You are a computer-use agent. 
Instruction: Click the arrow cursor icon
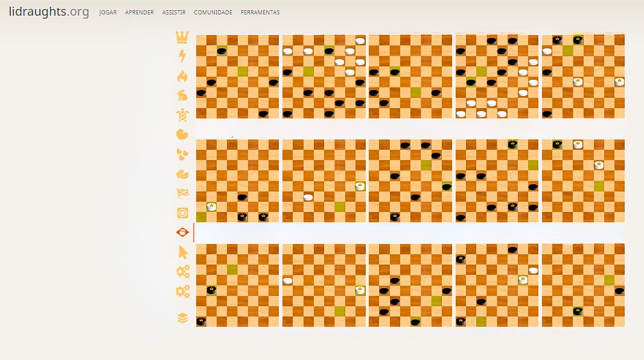(183, 252)
